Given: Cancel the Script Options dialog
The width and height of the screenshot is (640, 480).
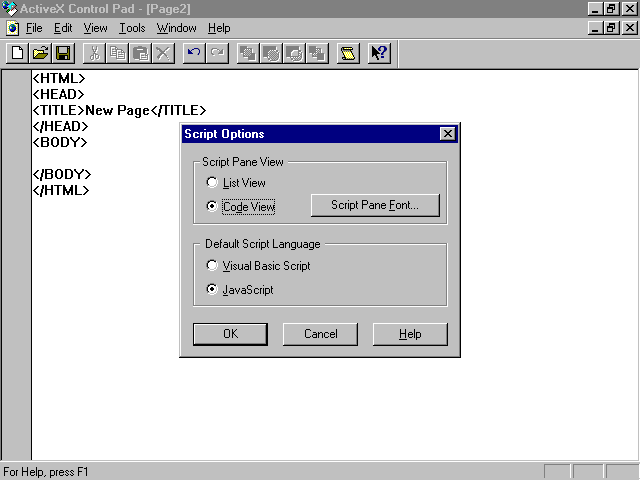Looking at the screenshot, I should coord(320,334).
